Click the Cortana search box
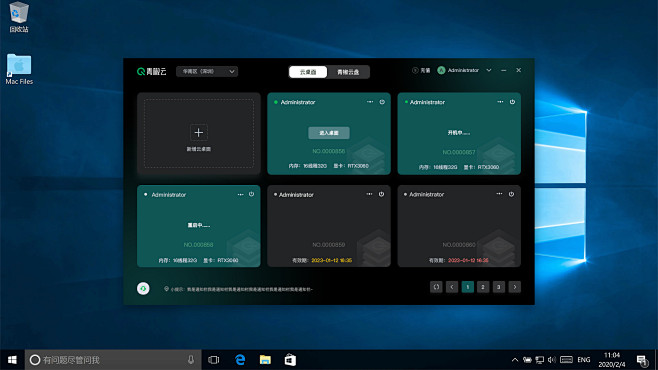Image resolution: width=658 pixels, height=370 pixels. click(112, 360)
